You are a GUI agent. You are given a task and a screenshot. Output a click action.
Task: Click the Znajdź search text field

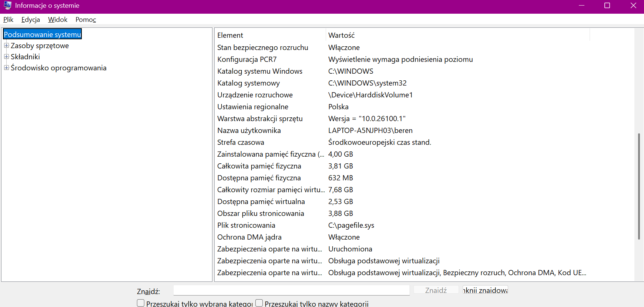(x=292, y=290)
